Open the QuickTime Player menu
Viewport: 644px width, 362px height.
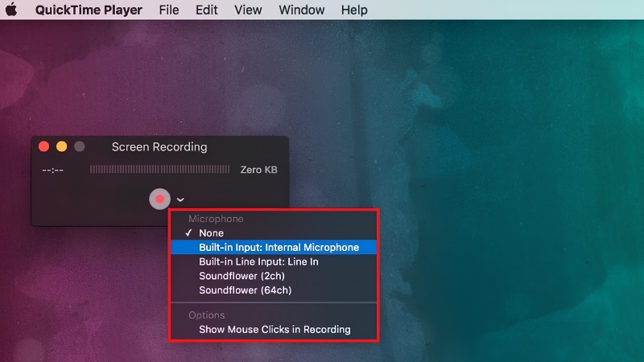[89, 10]
